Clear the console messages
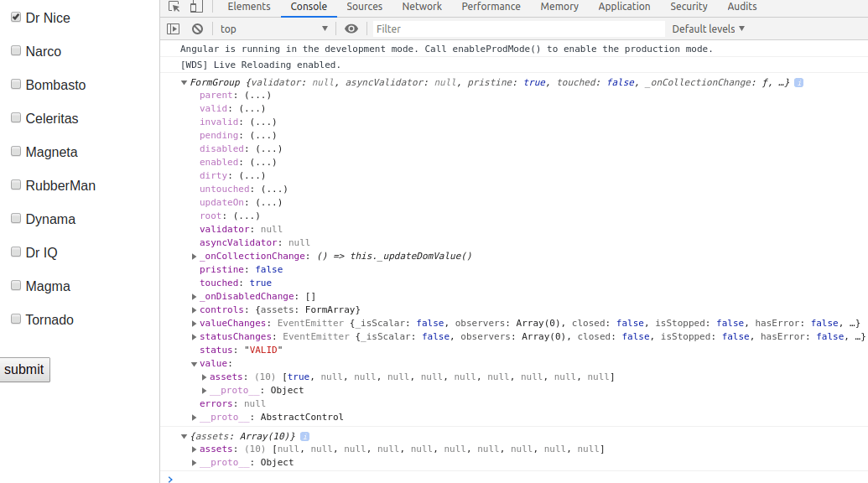 (196, 28)
